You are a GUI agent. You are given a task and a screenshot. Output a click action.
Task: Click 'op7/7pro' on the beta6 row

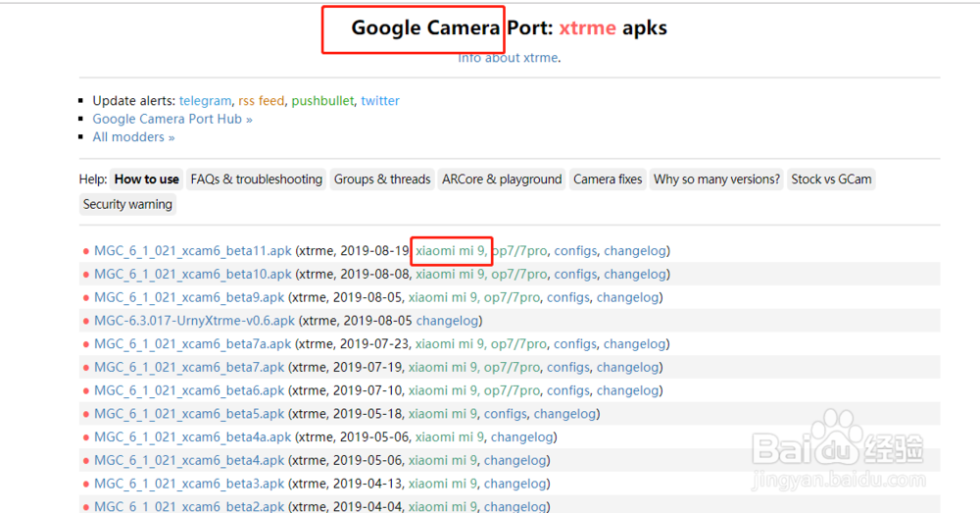tap(512, 390)
